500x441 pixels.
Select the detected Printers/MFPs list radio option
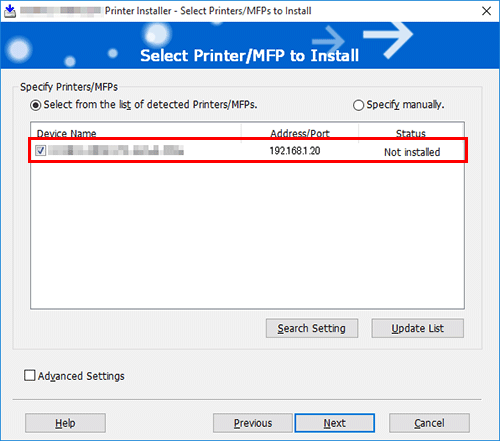point(35,105)
